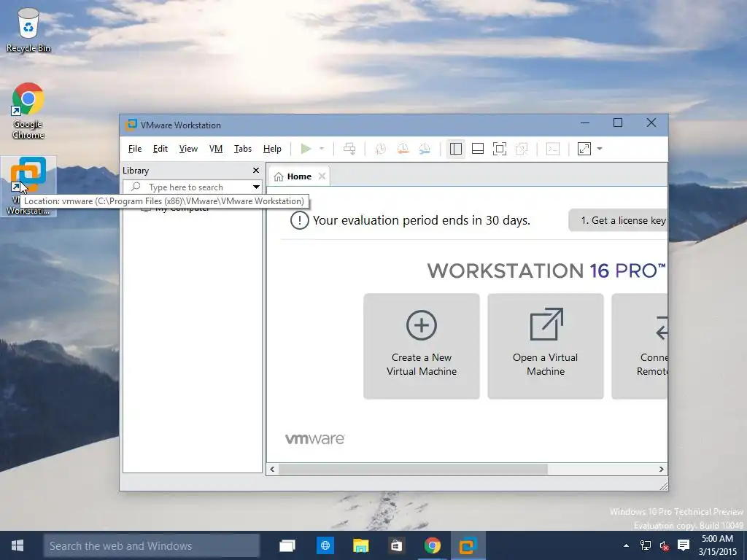Open the File menu
The width and height of the screenshot is (747, 560).
(135, 149)
